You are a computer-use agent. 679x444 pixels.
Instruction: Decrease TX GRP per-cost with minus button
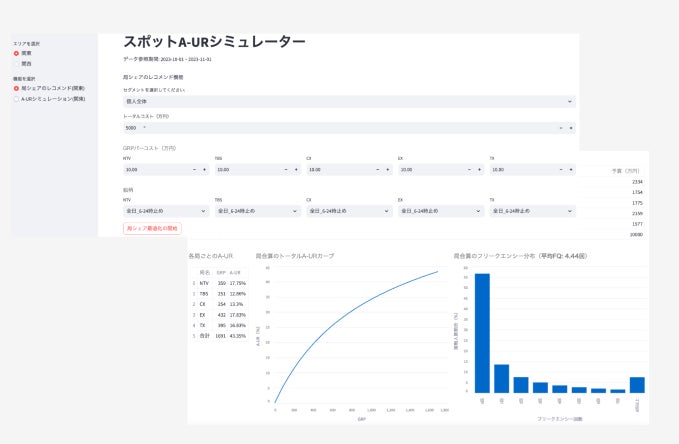561,170
